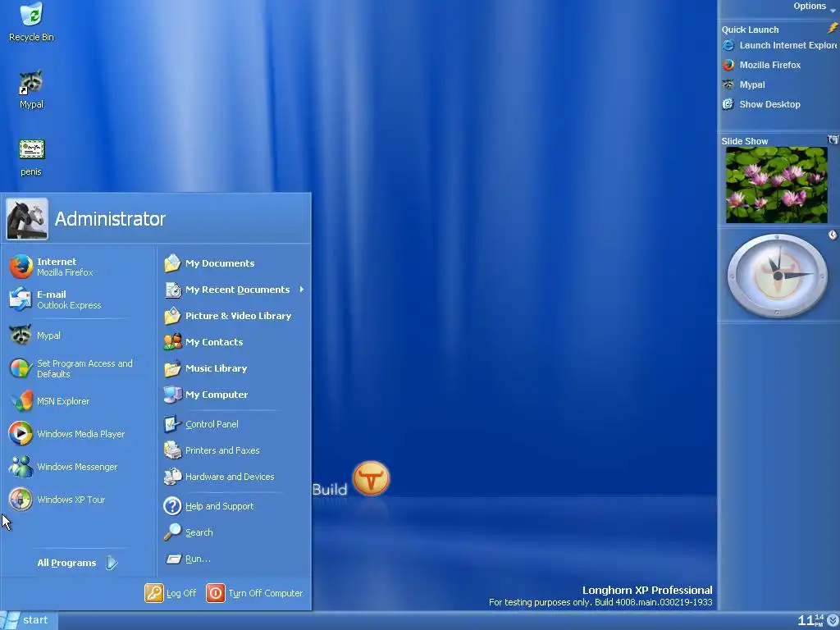Open Help and Support question icon
The image size is (840, 630).
[172, 506]
